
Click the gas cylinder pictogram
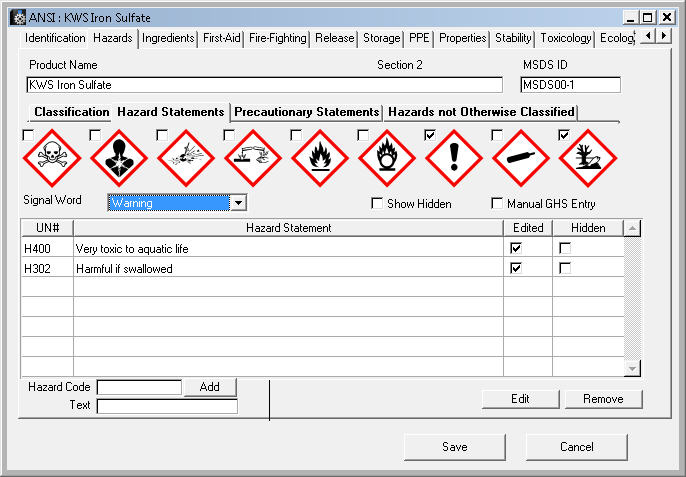click(x=521, y=158)
